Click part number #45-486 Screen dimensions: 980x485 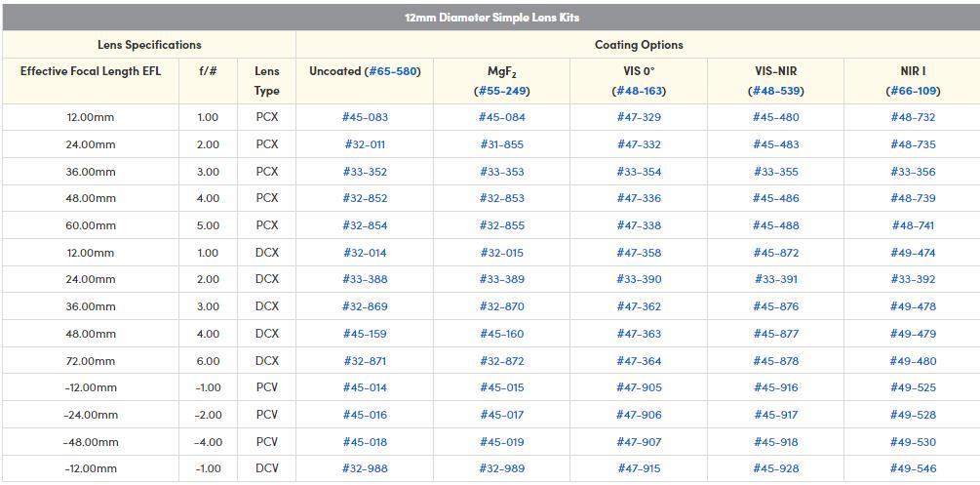(775, 198)
